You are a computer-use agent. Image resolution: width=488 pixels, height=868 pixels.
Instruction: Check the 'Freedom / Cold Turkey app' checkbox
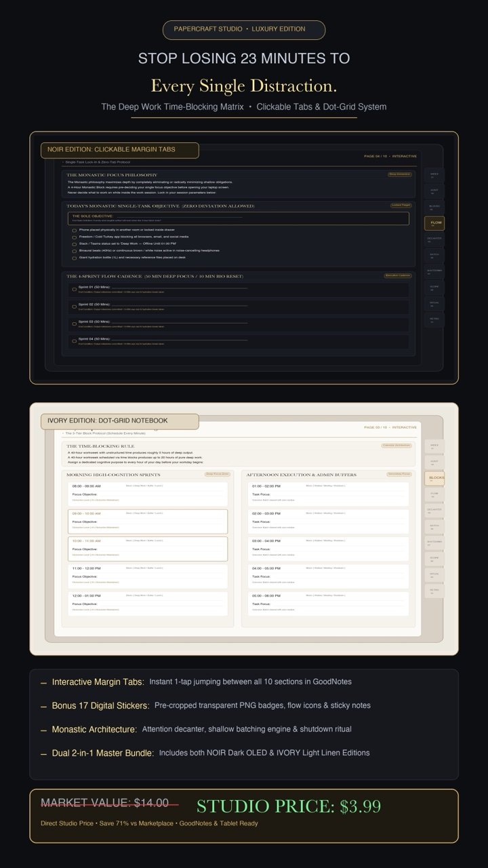click(75, 237)
